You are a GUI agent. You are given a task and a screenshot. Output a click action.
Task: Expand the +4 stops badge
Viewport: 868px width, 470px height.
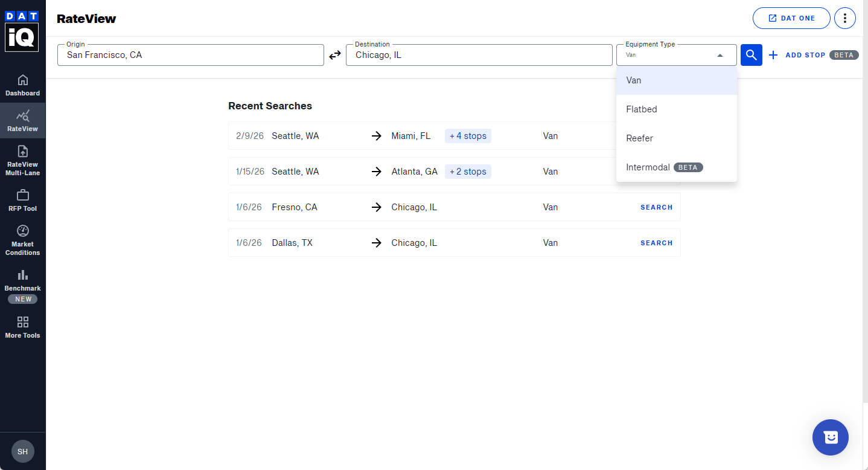click(x=468, y=136)
